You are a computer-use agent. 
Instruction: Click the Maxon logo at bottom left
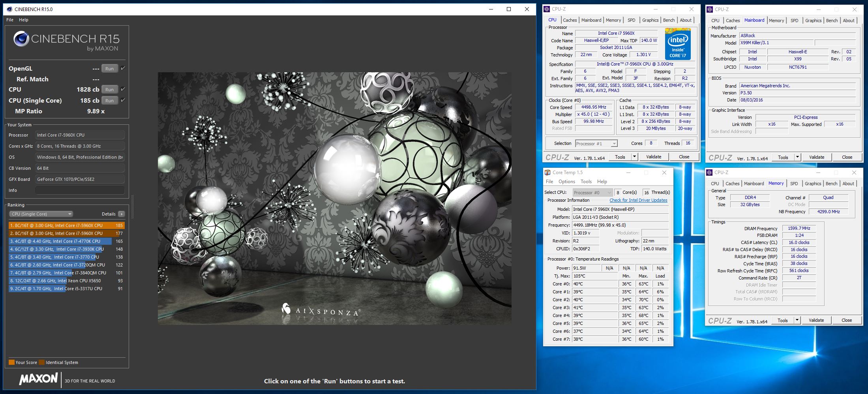pos(38,379)
